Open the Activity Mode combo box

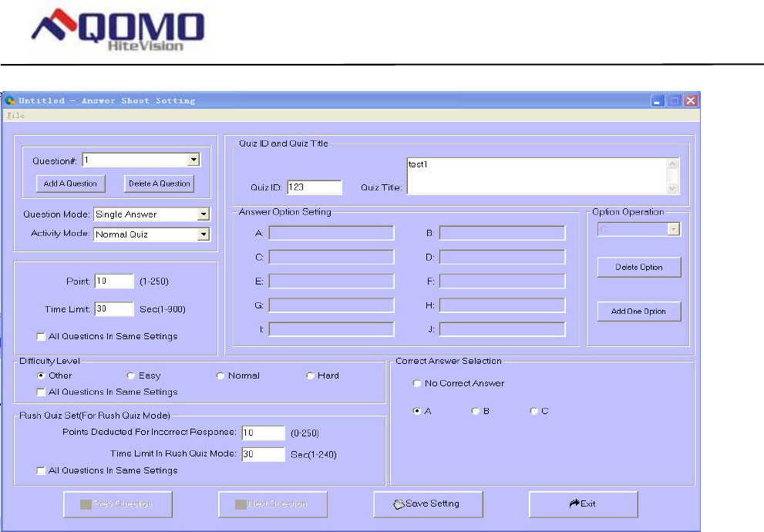(152, 234)
